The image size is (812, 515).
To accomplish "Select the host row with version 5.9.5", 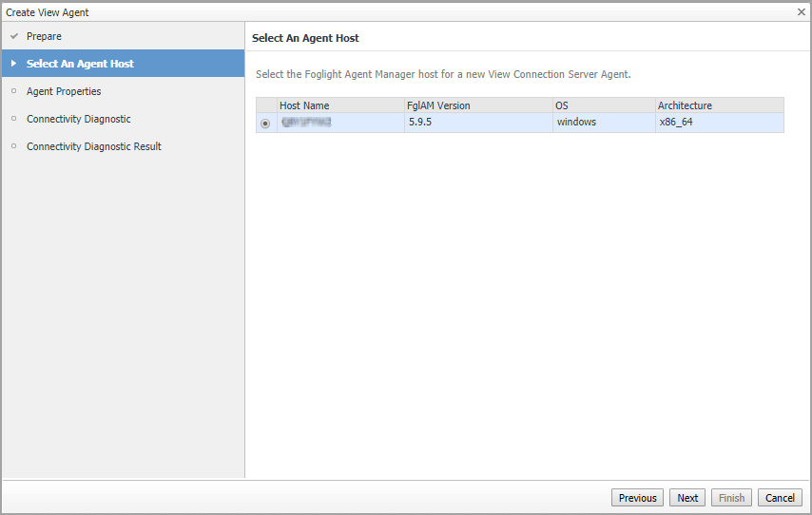I will click(475, 123).
